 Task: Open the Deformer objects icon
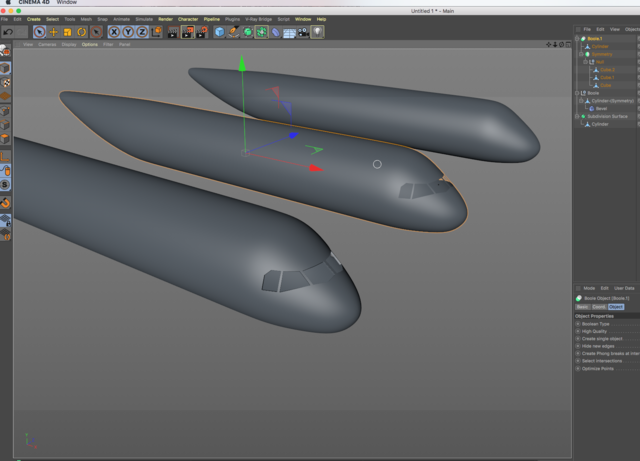[276, 32]
